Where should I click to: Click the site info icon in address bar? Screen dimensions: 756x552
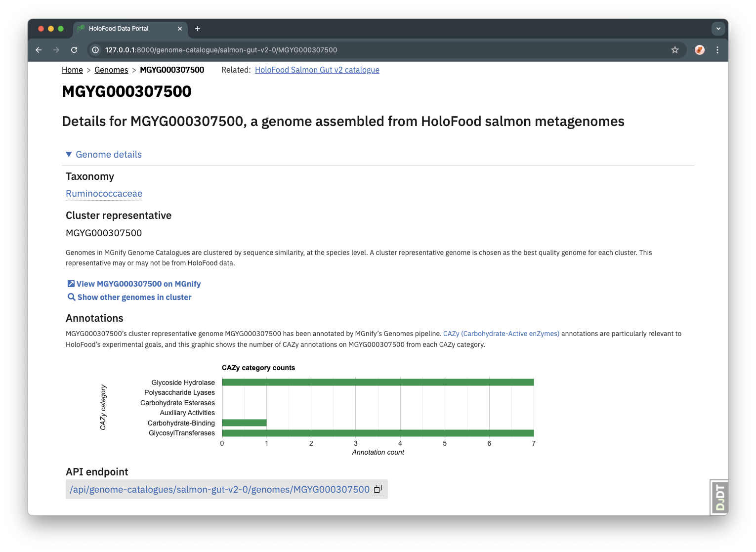96,50
